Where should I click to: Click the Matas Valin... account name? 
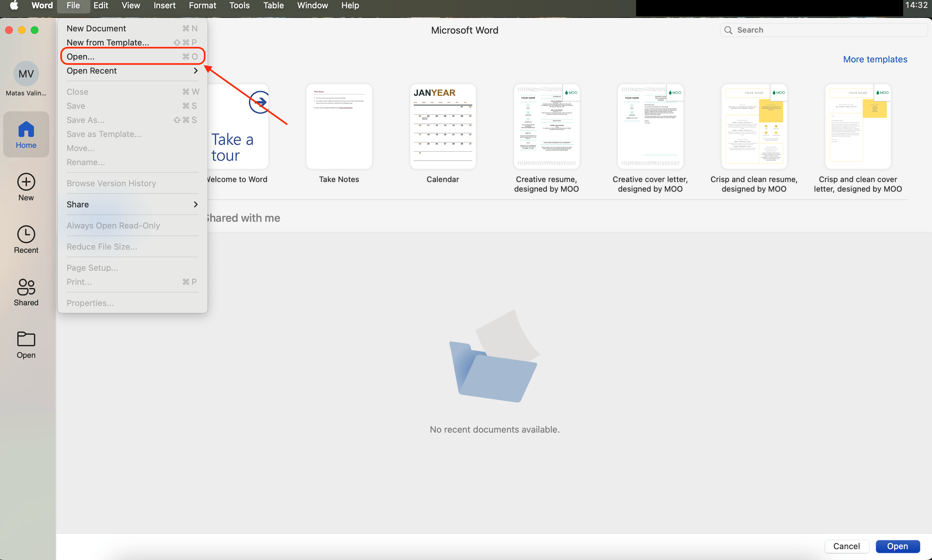pyautogui.click(x=26, y=93)
